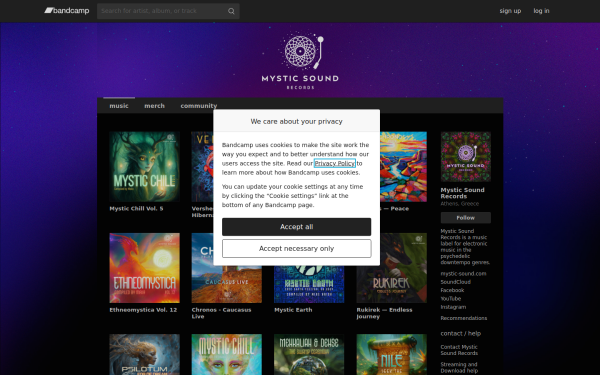Viewport: 600px width, 375px height.
Task: Click the Mystic Earth title text
Action: point(293,310)
